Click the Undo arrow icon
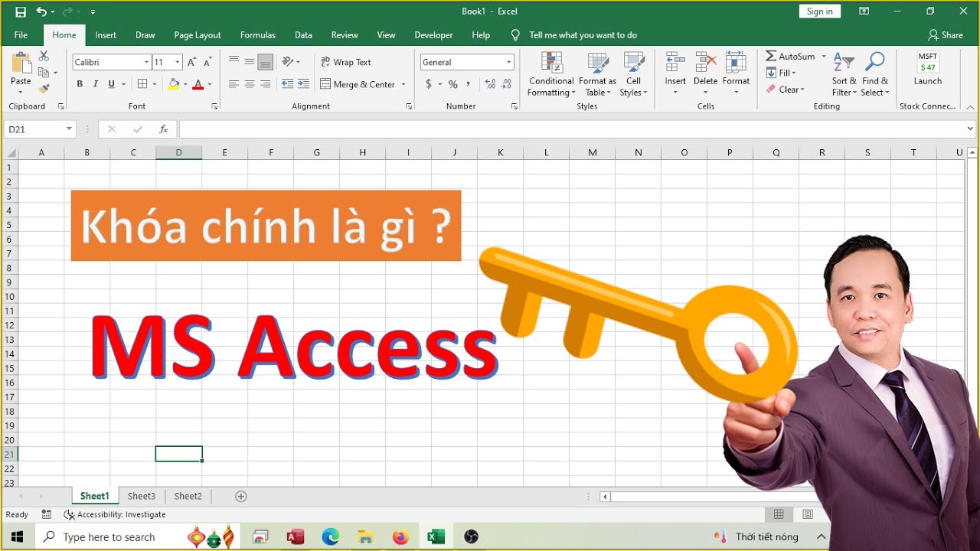 [41, 11]
